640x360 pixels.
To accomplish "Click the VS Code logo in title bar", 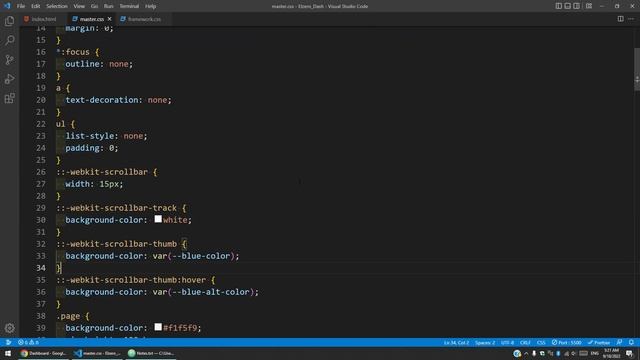I will pos(7,6).
